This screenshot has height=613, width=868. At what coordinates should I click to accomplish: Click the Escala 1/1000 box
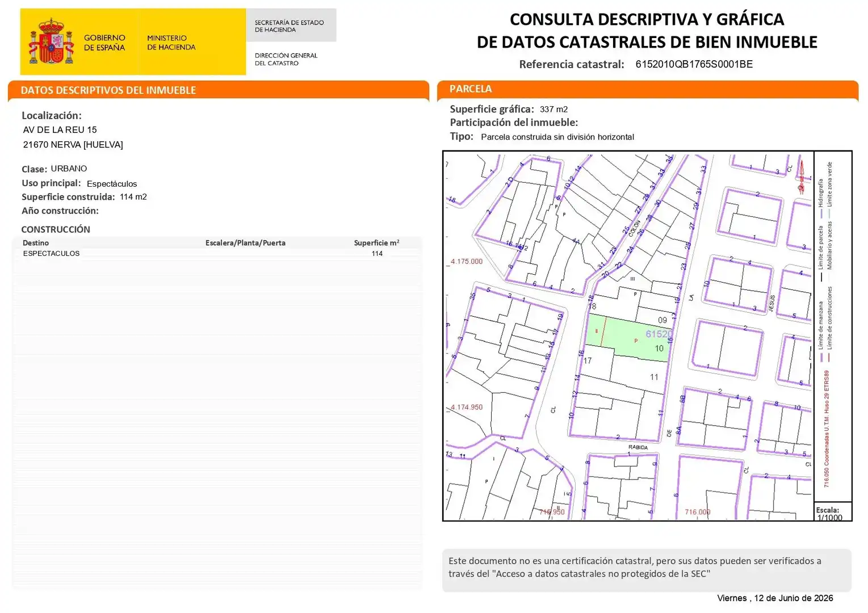[833, 512]
